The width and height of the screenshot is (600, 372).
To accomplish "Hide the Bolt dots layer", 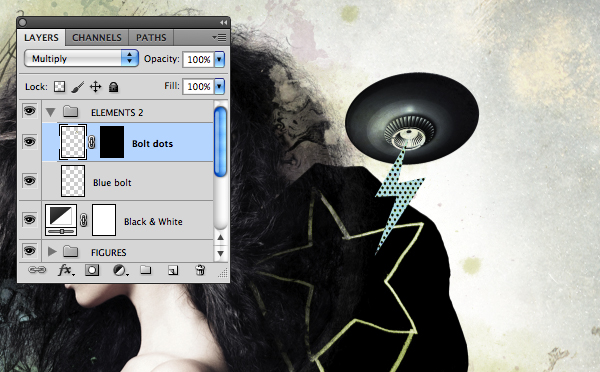I will [x=29, y=142].
